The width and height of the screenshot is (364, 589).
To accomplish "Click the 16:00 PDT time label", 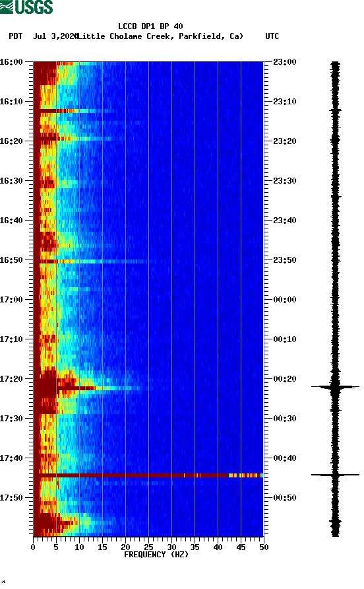I will (11, 62).
